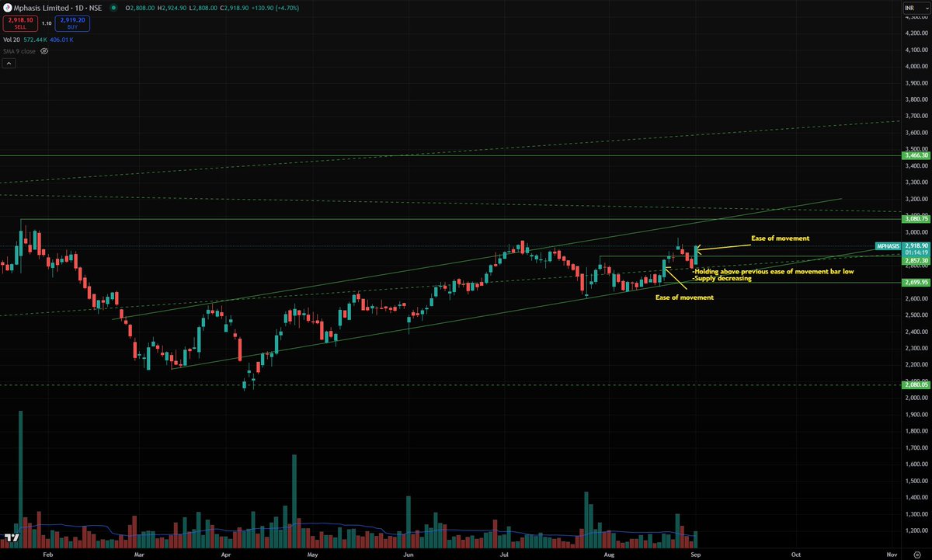Screen dimensions: 932x560
Task: Click the Jun label on the time axis
Action: 409,555
